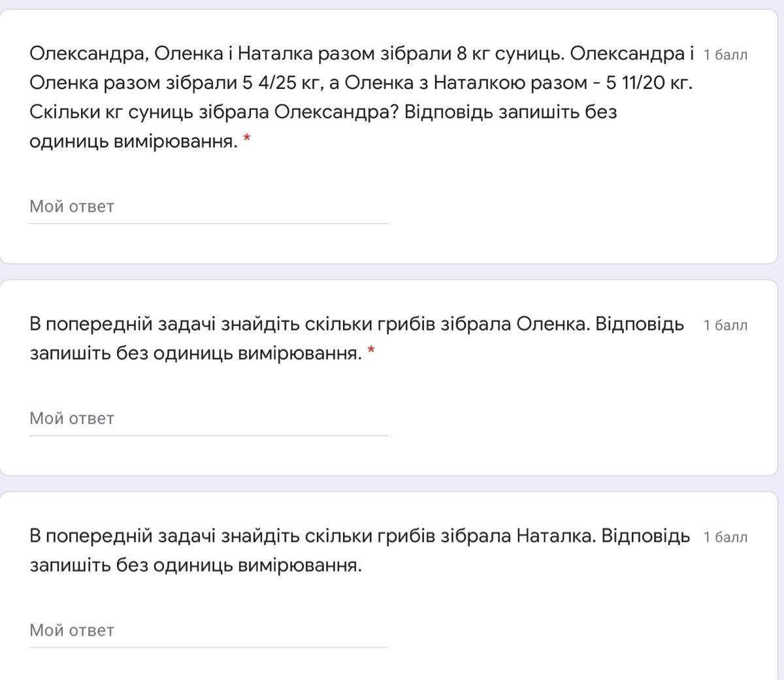Click the "1 балл" label of the Оленка question

725,325
